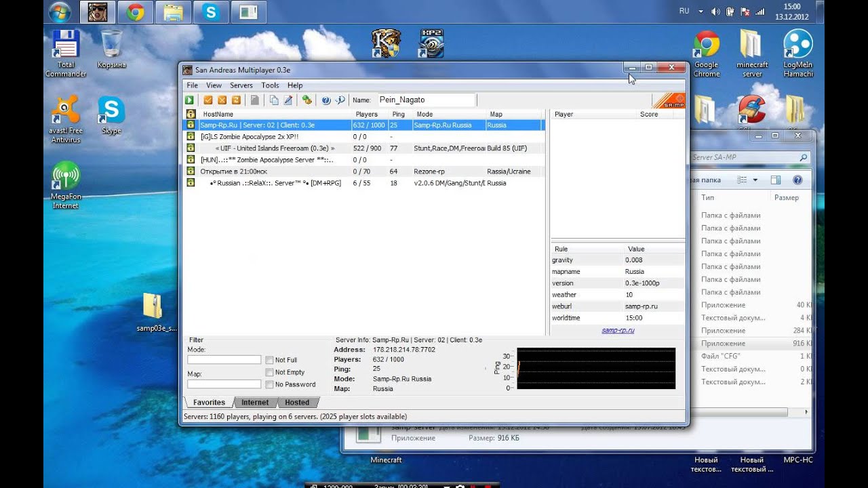Switch to the Internet tab
The image size is (868, 488).
(255, 403)
